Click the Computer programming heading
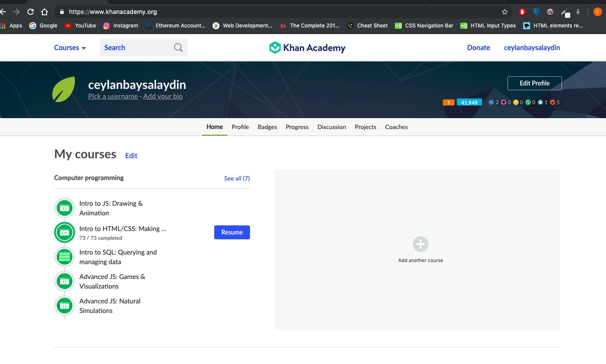The image size is (606, 364). [x=89, y=178]
